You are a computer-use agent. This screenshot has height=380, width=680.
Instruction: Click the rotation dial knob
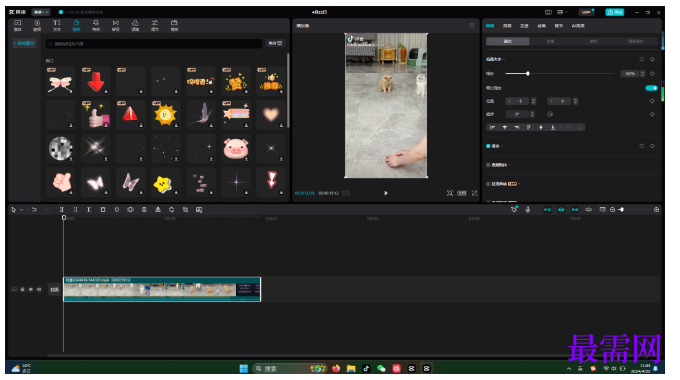550,114
